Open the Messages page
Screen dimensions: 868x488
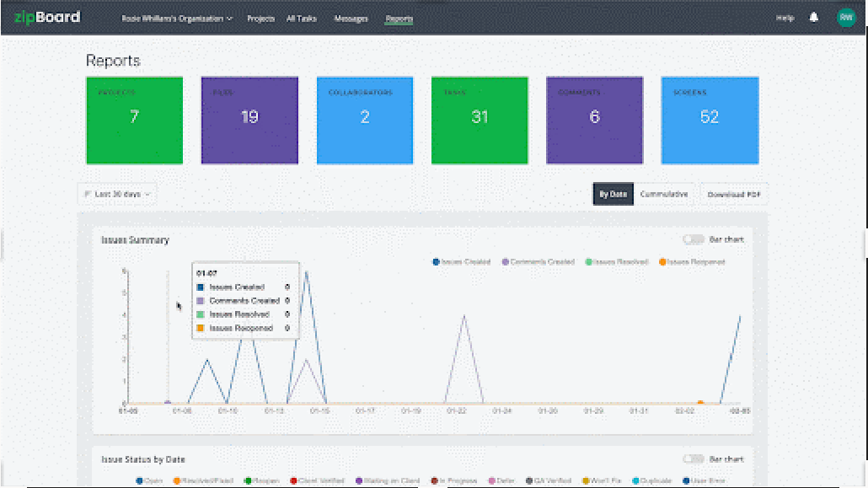tap(351, 19)
